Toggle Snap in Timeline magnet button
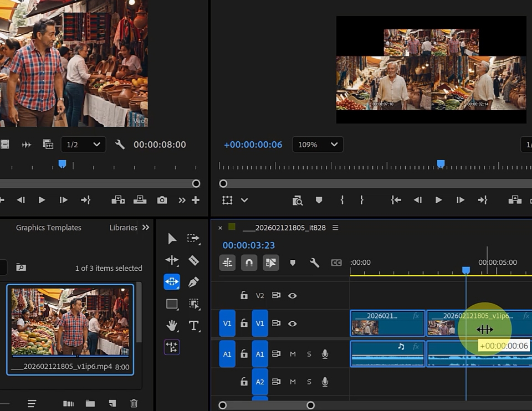532x411 pixels. click(x=249, y=263)
